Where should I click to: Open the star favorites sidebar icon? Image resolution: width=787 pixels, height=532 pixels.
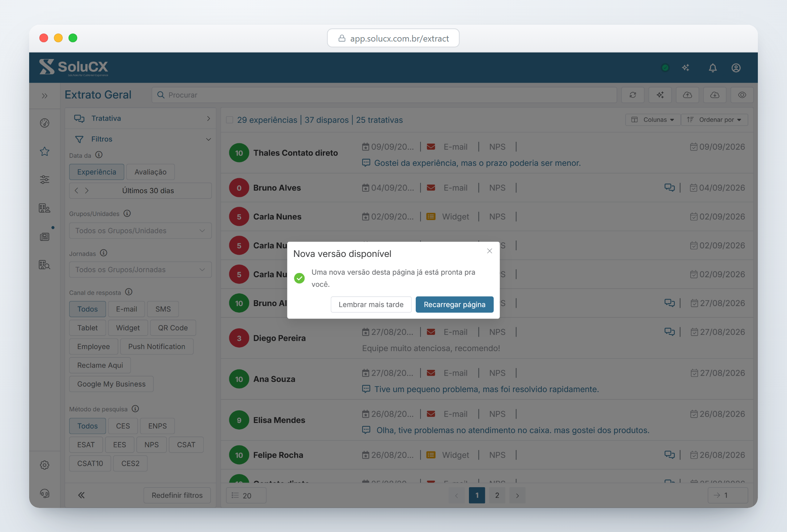point(44,152)
